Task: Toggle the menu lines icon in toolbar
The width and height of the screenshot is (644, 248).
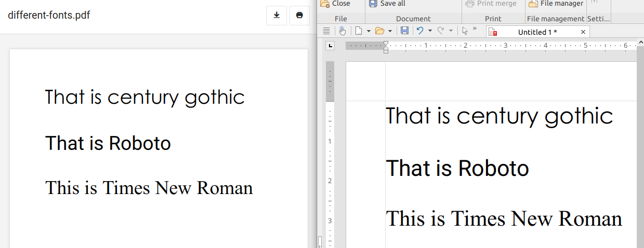Action: (326, 31)
